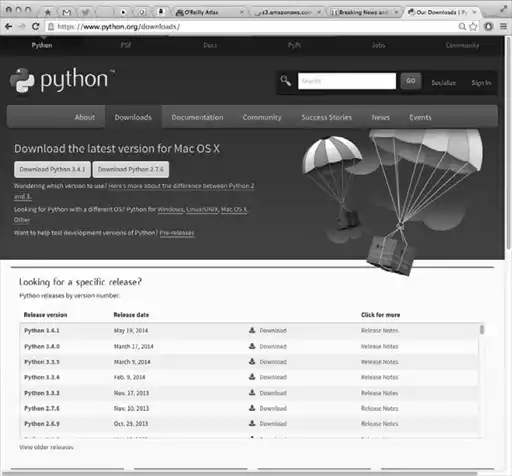Select Python in the top site bar
The image size is (512, 476).
click(x=42, y=45)
